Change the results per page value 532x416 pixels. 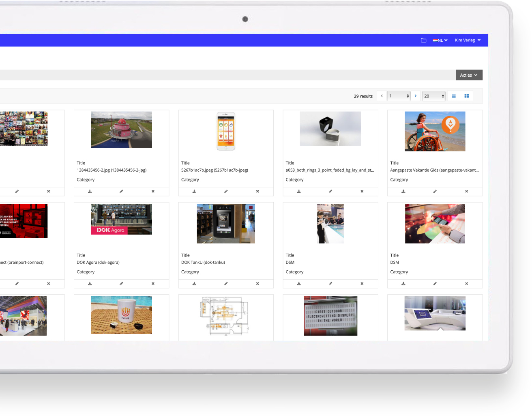click(433, 96)
